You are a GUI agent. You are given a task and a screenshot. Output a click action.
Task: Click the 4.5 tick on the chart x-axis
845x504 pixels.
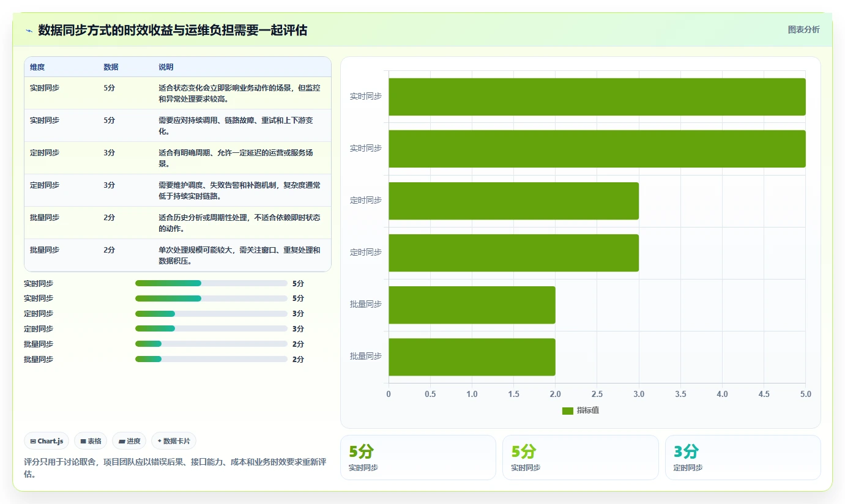pyautogui.click(x=764, y=394)
